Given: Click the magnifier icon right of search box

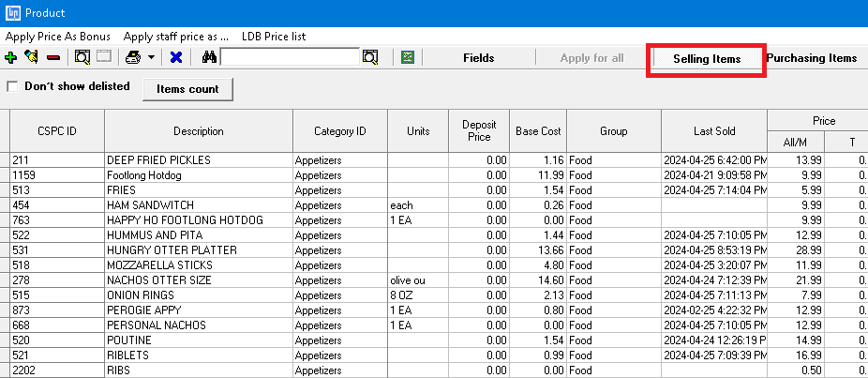Looking at the screenshot, I should [x=369, y=57].
